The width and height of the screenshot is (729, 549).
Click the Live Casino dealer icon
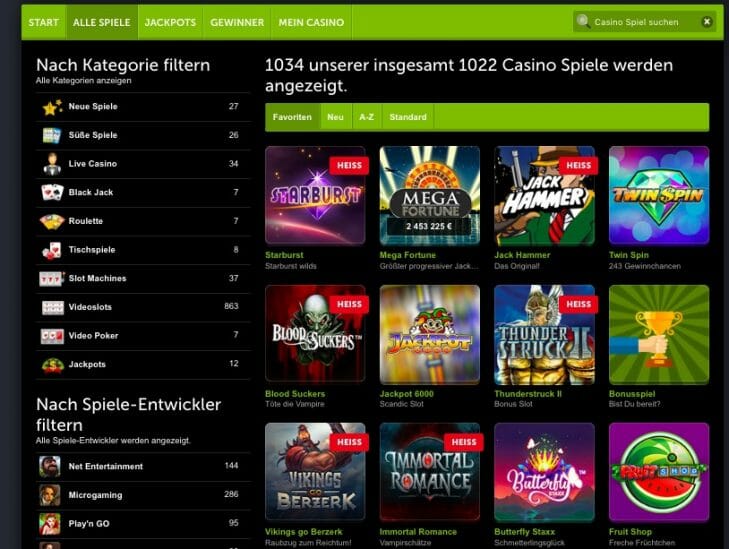tap(52, 164)
